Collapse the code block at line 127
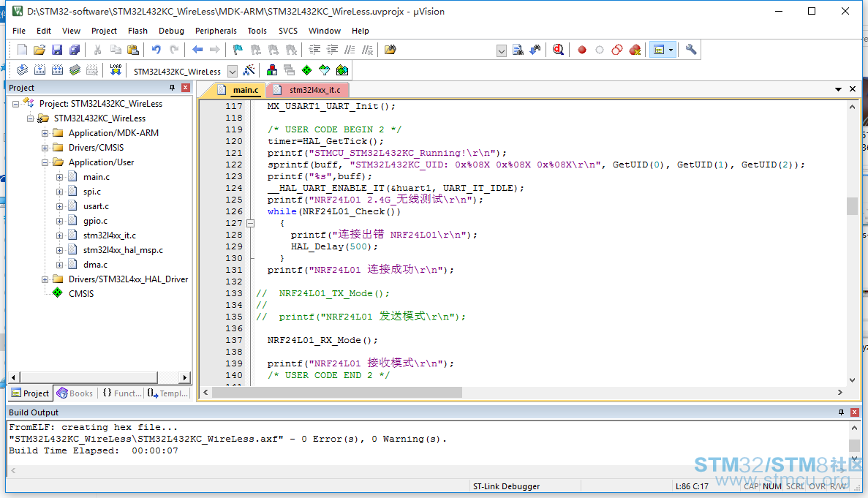 pos(251,224)
